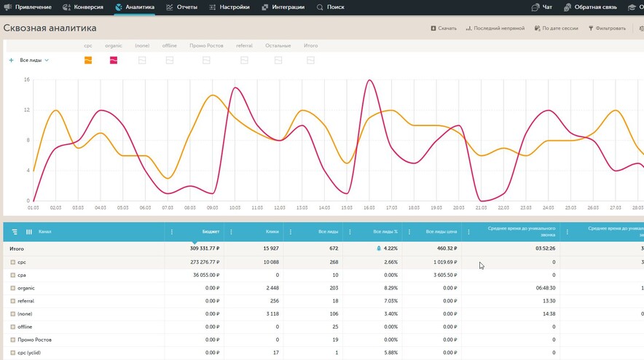The image size is (644, 360).
Task: Click the bell icon next to 4.22%
Action: tap(379, 249)
